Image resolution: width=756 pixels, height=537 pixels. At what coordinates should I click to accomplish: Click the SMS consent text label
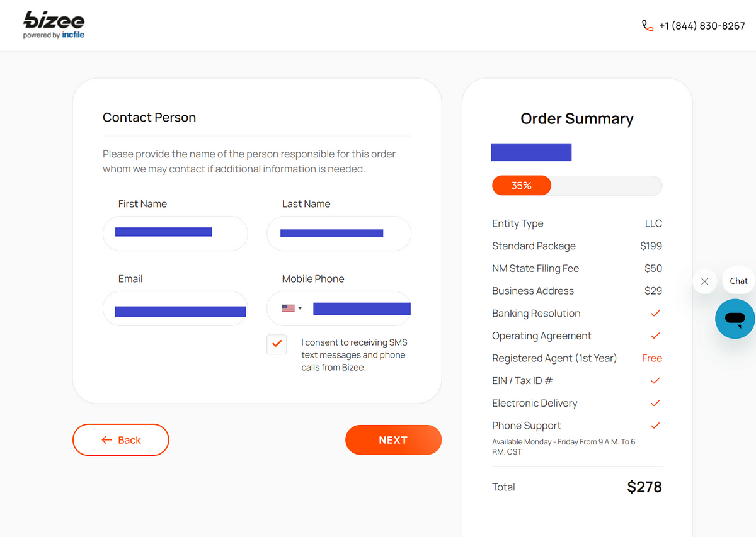pos(354,355)
